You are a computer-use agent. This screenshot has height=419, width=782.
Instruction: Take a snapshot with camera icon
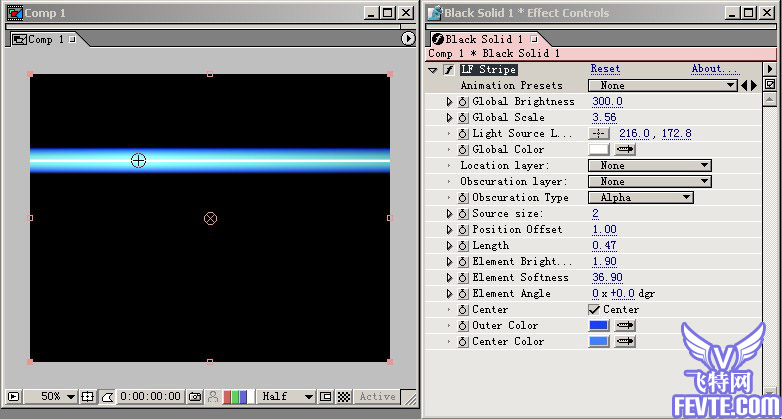coord(195,397)
